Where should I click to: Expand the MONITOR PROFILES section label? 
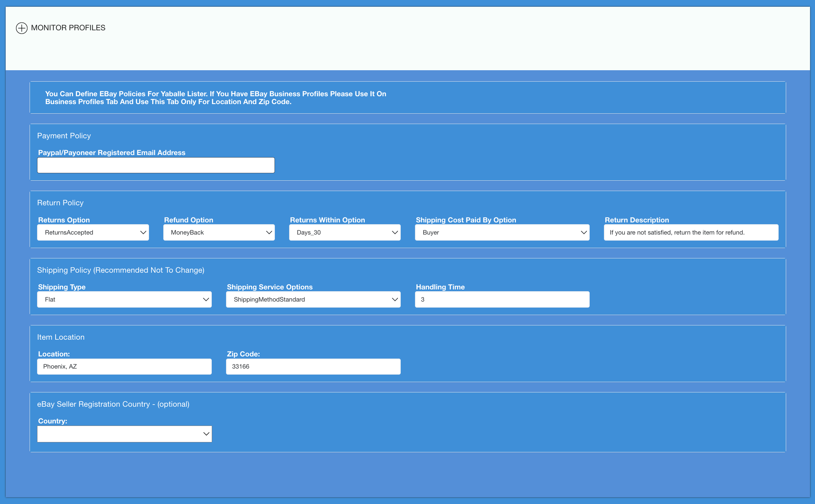68,28
